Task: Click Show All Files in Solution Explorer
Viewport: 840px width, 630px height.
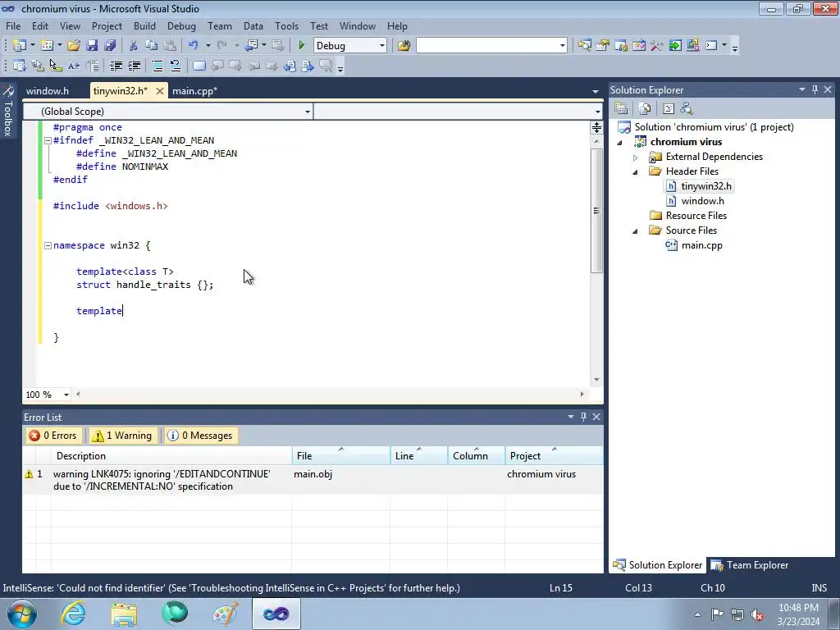Action: [645, 109]
